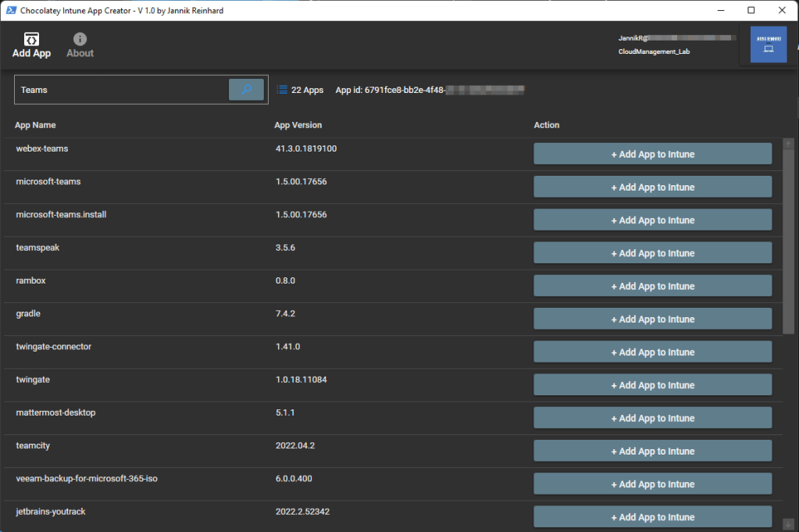This screenshot has width=799, height=532.
Task: Add gradle to Intune
Action: click(652, 320)
